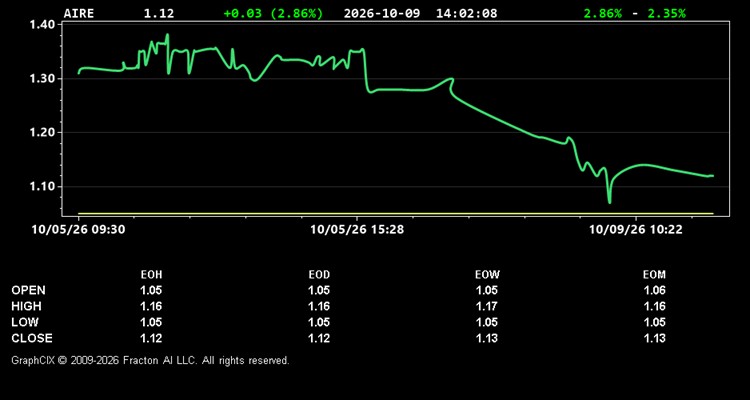Click the EOD OPEN value 1.05

[319, 290]
